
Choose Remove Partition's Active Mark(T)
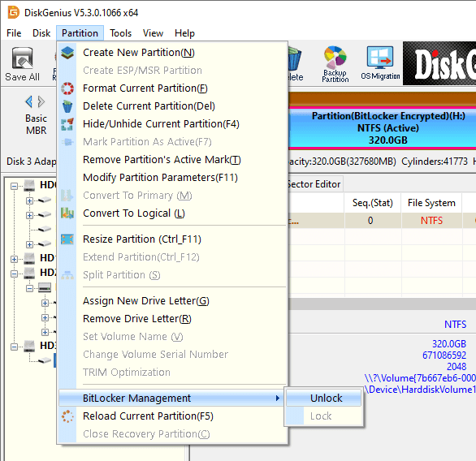pyautogui.click(x=172, y=160)
